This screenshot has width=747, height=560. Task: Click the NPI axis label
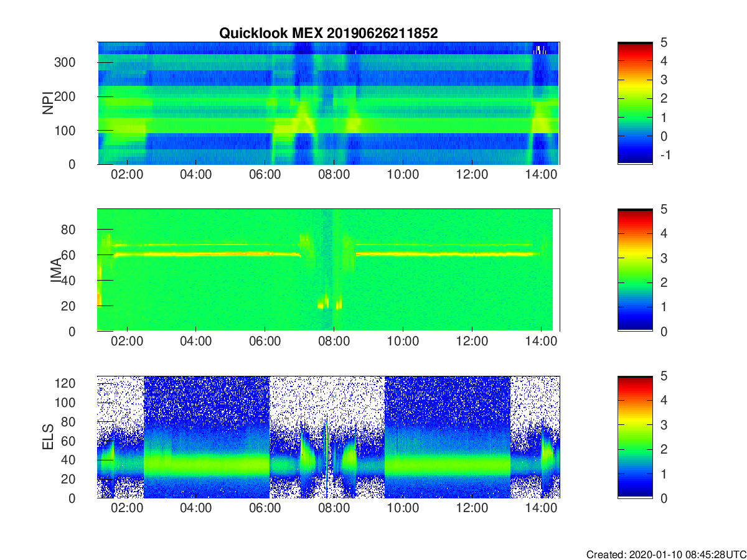pyautogui.click(x=48, y=103)
